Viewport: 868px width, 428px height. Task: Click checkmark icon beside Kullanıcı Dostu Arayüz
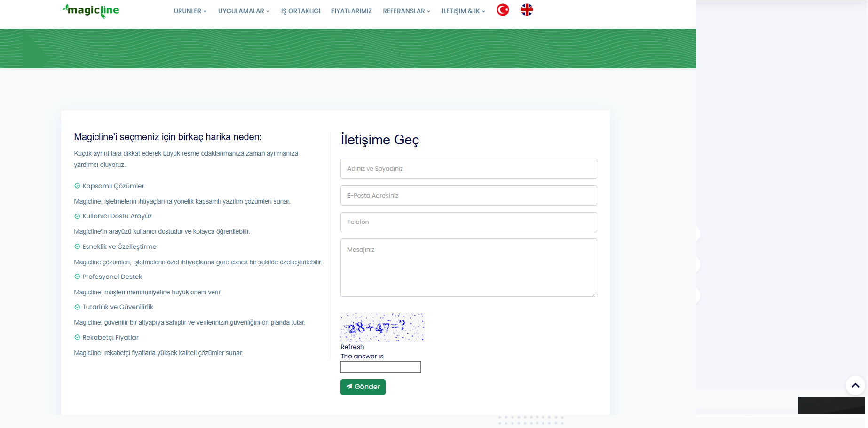(x=77, y=216)
